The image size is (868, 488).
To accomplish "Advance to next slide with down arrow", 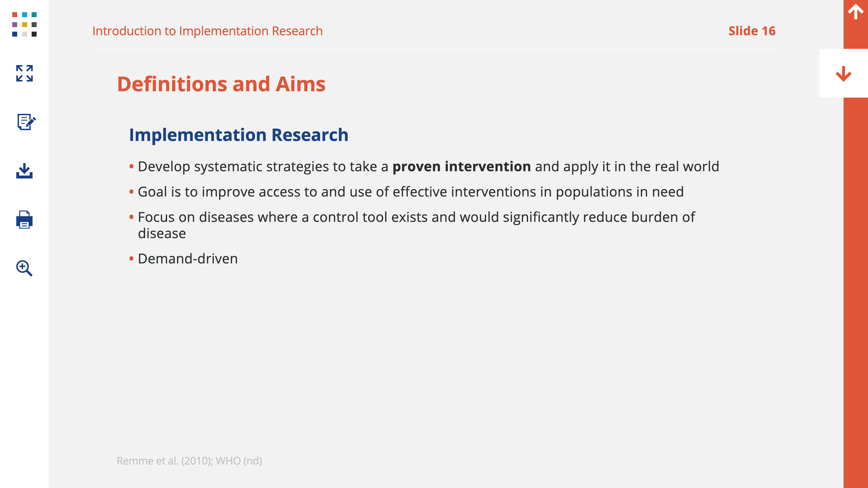I will [843, 73].
